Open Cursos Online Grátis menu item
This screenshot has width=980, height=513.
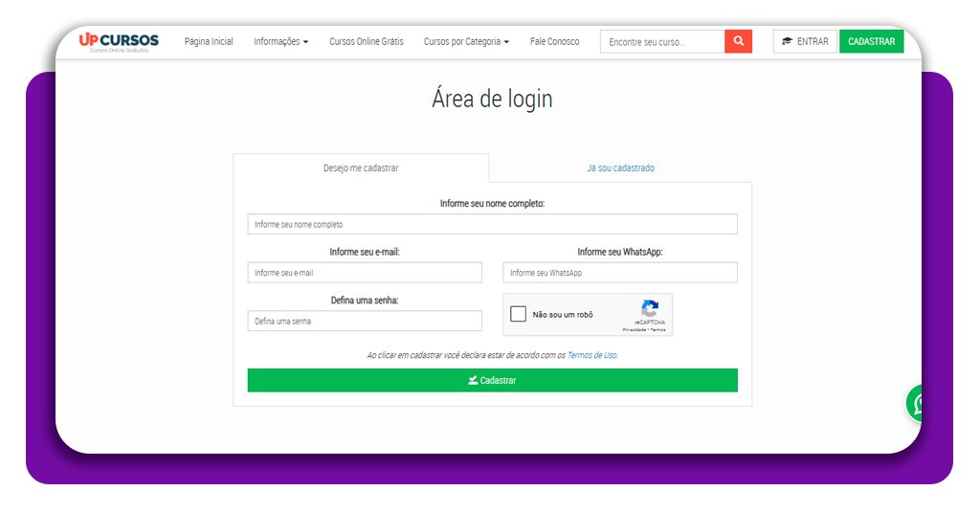point(367,42)
